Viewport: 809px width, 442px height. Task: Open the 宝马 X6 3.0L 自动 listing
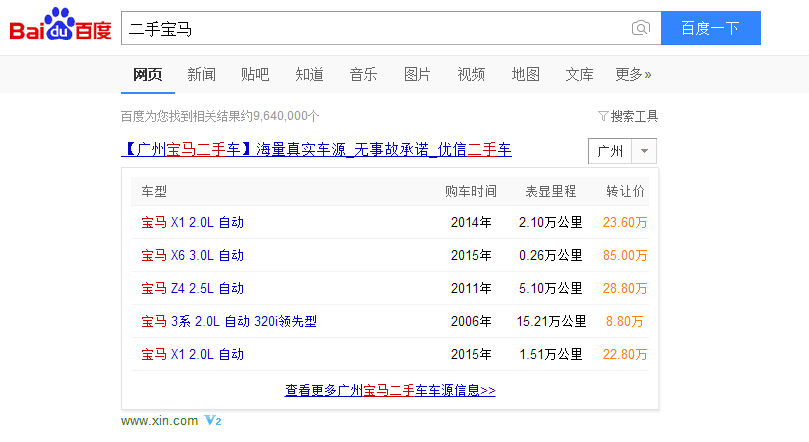192,255
